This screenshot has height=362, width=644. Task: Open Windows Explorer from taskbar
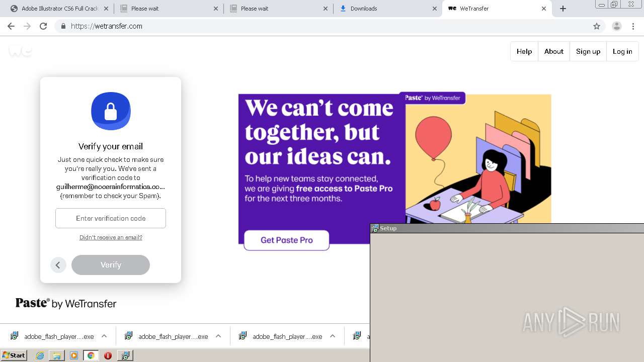[x=57, y=355]
